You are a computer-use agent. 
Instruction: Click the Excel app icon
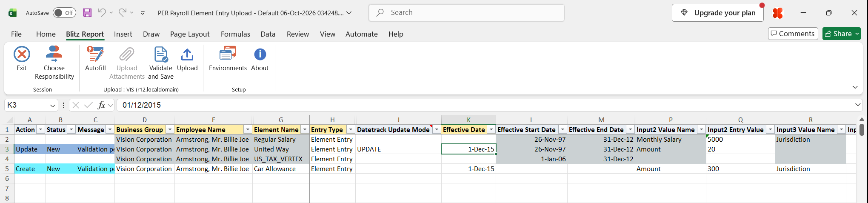click(12, 13)
